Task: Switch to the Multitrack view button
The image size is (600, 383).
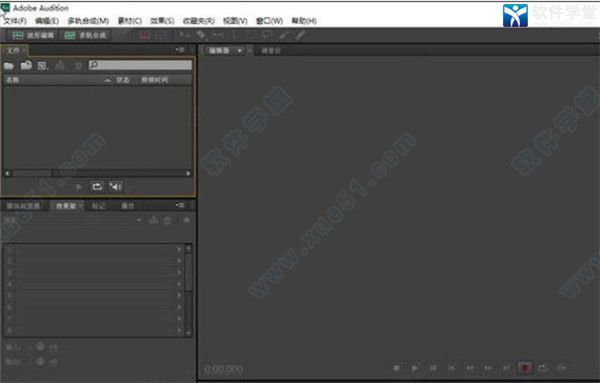Action: 86,36
